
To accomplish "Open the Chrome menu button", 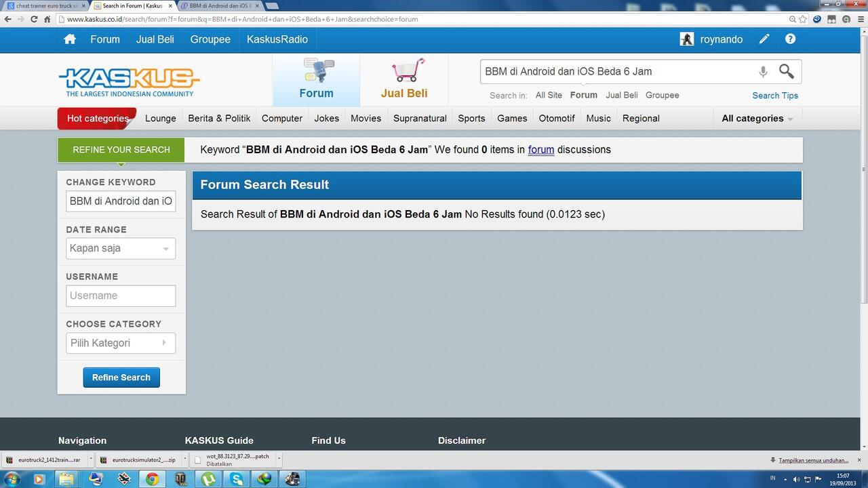I will (859, 19).
